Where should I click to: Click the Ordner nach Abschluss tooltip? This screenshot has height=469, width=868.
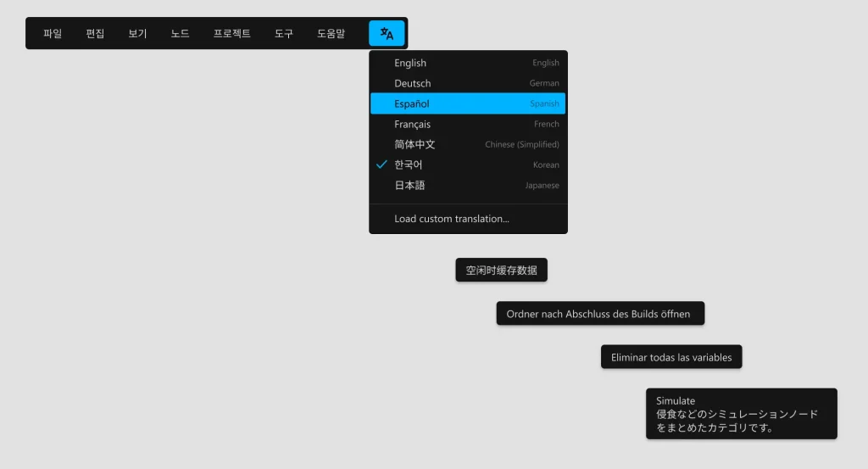599,314
